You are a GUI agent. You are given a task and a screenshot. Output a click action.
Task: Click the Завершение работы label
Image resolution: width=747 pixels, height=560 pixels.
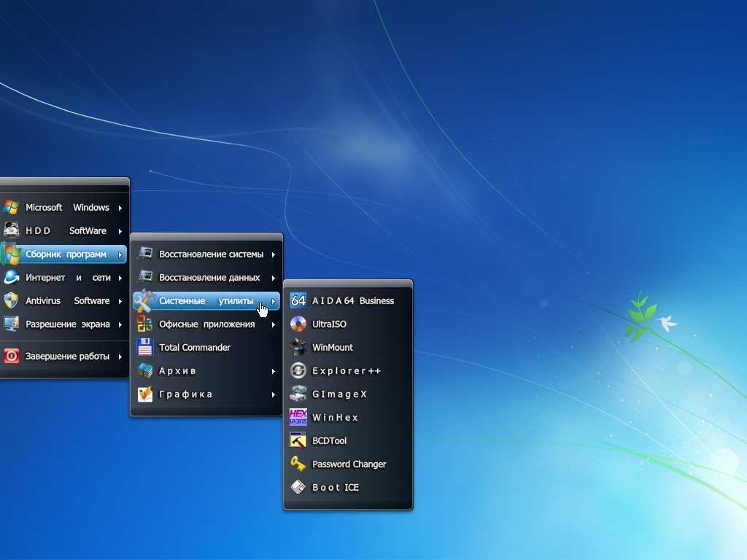(x=67, y=356)
